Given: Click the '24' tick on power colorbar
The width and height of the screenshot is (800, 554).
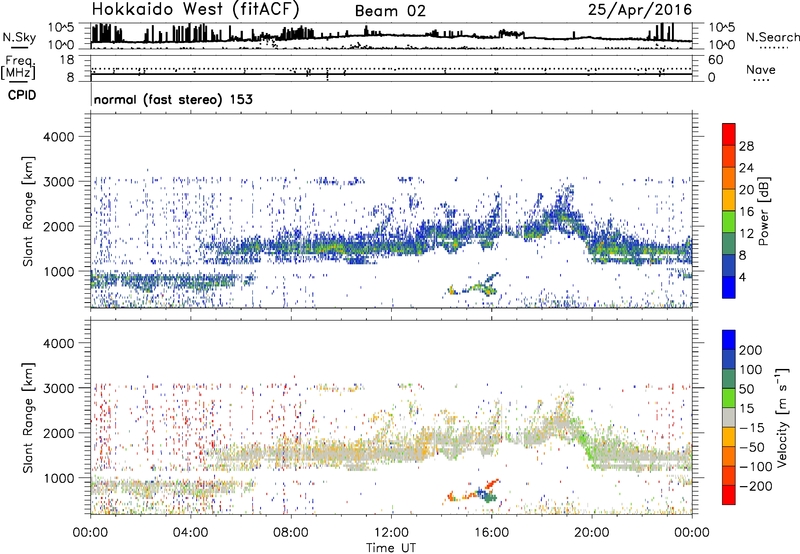Looking at the screenshot, I should pos(746,168).
